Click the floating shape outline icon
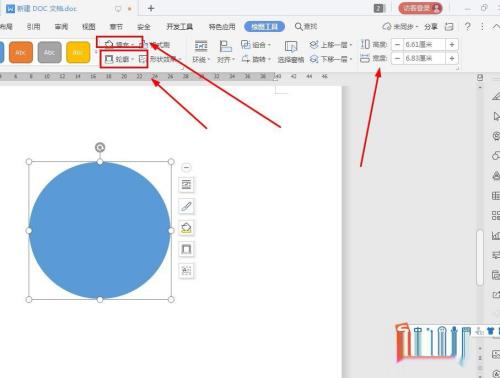 pos(186,249)
